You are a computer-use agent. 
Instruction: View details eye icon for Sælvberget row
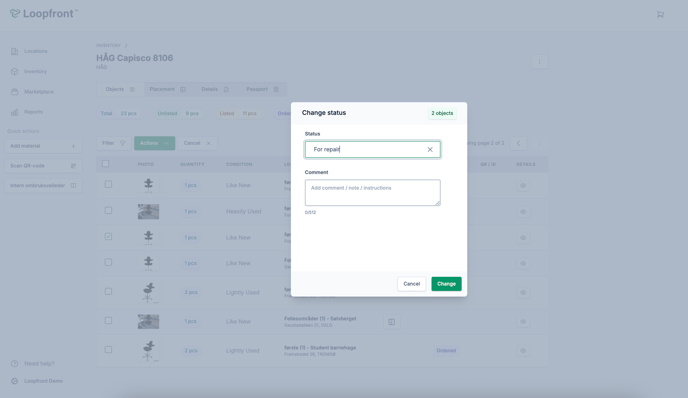point(523,322)
